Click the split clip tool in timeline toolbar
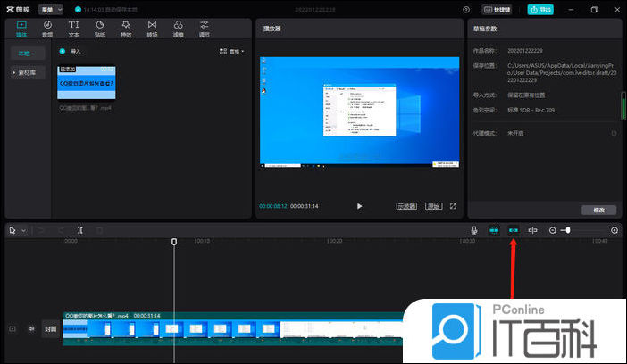Viewport: 627px width, 364px height. pyautogui.click(x=80, y=230)
